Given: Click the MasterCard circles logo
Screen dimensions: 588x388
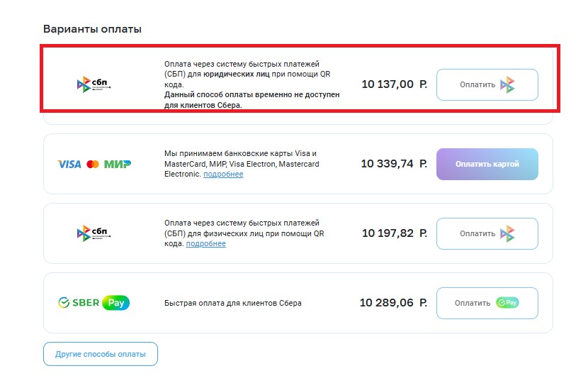Looking at the screenshot, I should (93, 165).
